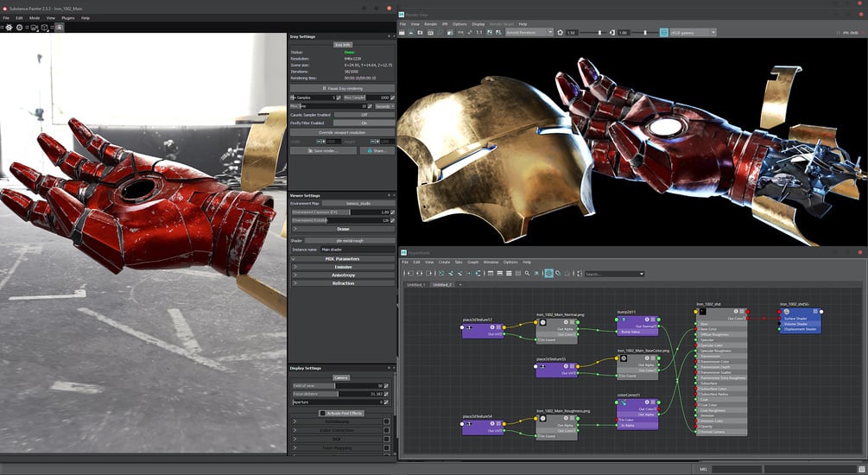Screen dimensions: 868x475
Task: Click the 1:1 real size icon
Action: click(x=479, y=33)
